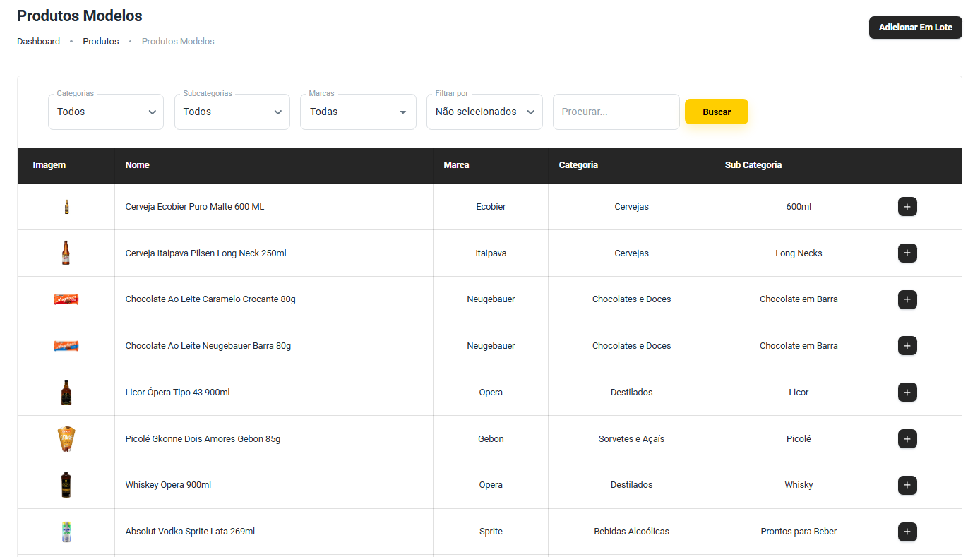Click Absolut Vodka Sprite Lata 269ml name

click(x=190, y=532)
